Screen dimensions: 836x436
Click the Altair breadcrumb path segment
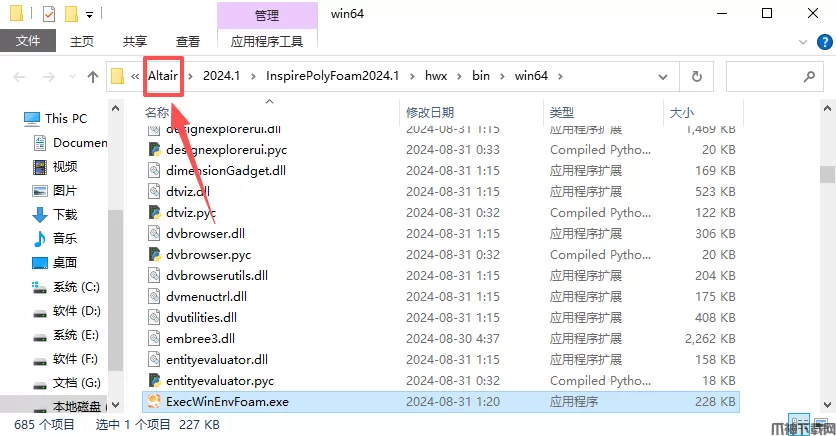point(163,76)
